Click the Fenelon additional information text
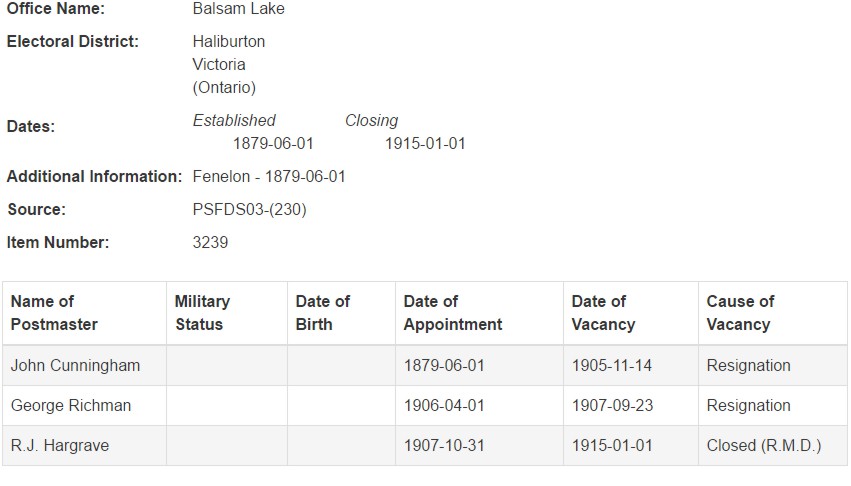The height and width of the screenshot is (486, 851). 269,177
